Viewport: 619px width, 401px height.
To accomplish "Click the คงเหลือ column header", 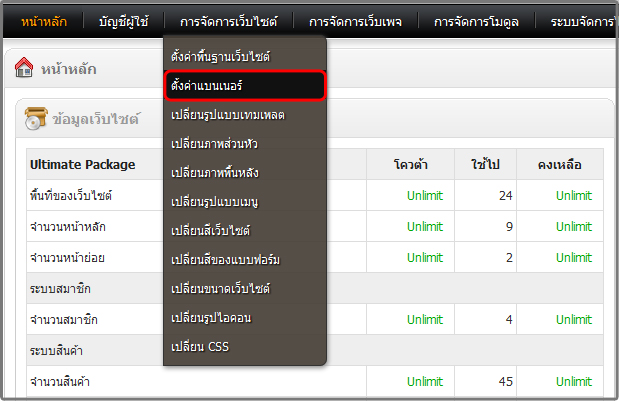I will tap(559, 164).
